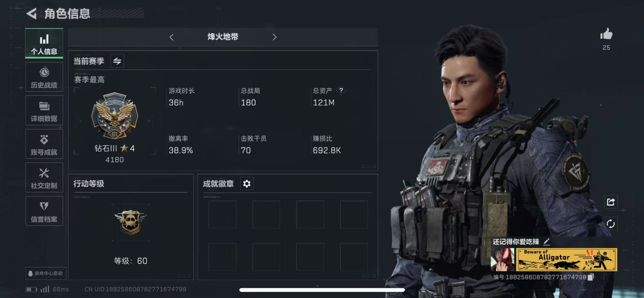Image resolution: width=644 pixels, height=298 pixels.
Task: Go back using the arrow beside 角色信息
Action: (31, 13)
